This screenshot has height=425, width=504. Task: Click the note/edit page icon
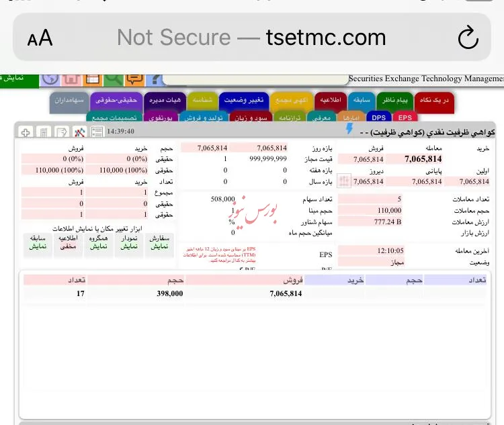61,132
